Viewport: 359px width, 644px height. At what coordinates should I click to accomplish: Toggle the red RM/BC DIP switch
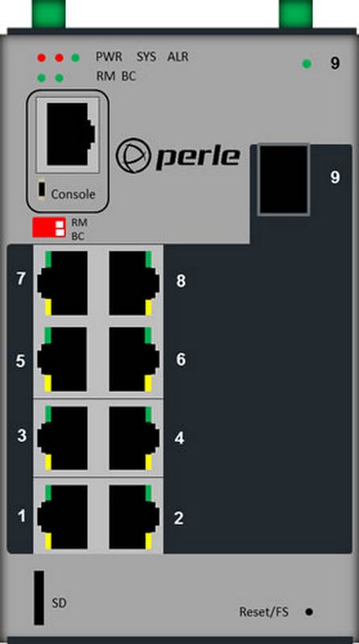pyautogui.click(x=49, y=228)
